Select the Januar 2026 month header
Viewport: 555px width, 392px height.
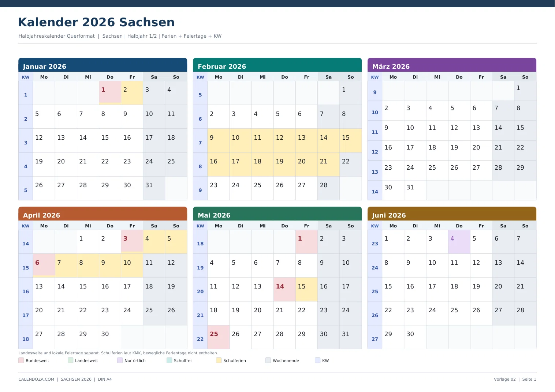tap(103, 65)
